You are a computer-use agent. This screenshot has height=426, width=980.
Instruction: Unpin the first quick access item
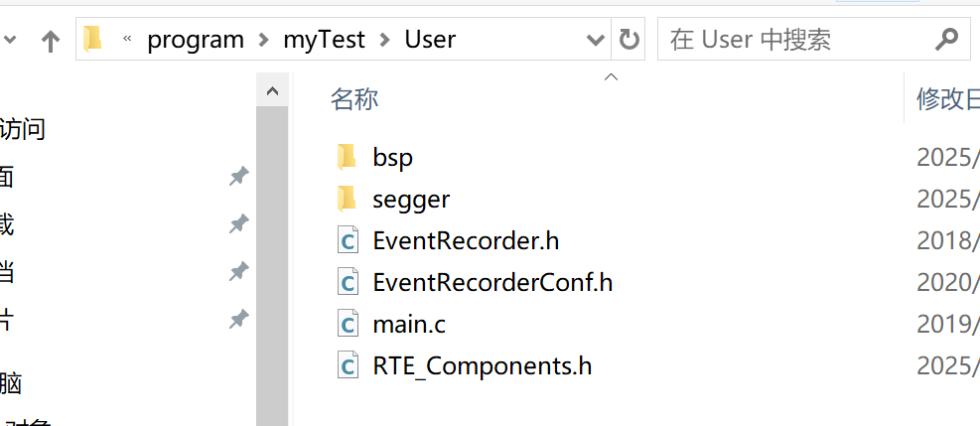click(x=238, y=177)
